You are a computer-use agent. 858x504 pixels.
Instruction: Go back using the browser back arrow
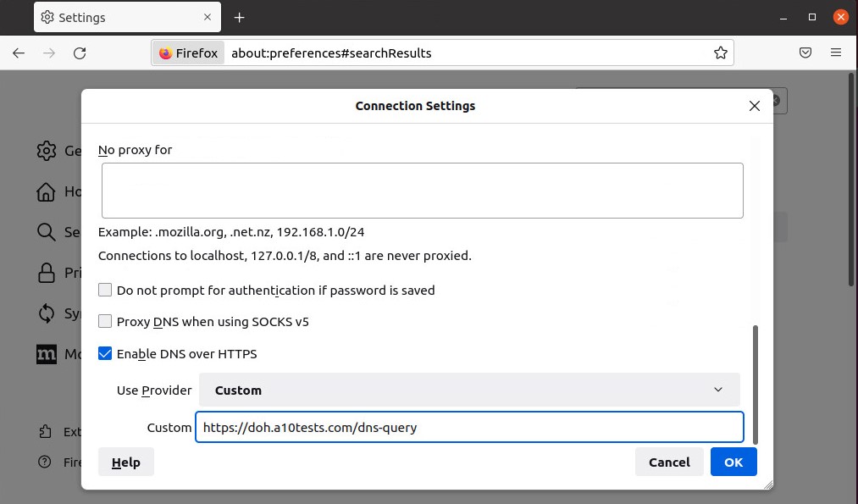click(x=19, y=53)
